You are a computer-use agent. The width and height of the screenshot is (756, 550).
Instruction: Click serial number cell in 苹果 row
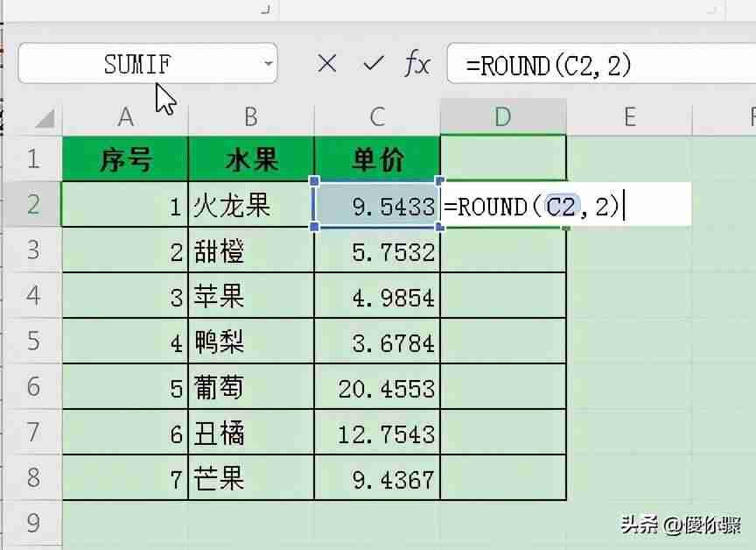pos(125,295)
